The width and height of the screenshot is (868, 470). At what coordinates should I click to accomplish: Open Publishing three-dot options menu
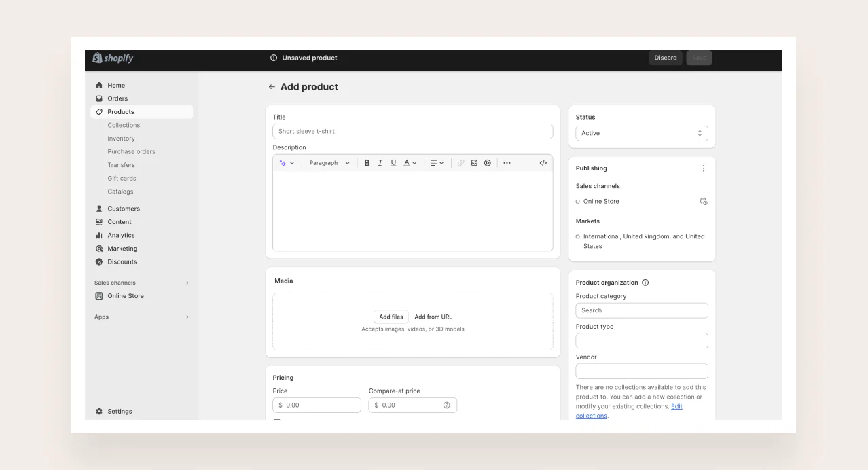coord(703,168)
